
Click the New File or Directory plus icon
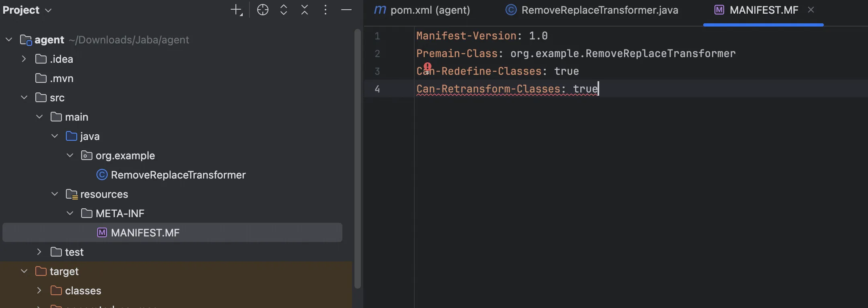[236, 10]
